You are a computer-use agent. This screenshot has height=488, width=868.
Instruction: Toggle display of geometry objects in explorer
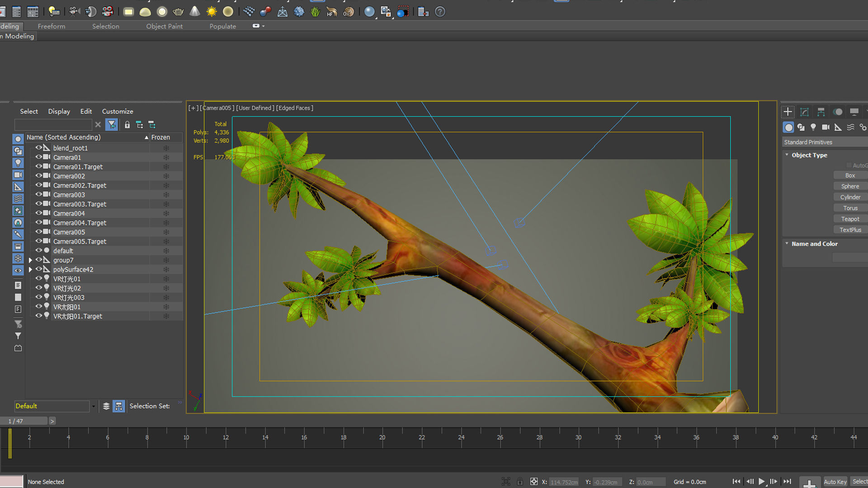[x=18, y=139]
